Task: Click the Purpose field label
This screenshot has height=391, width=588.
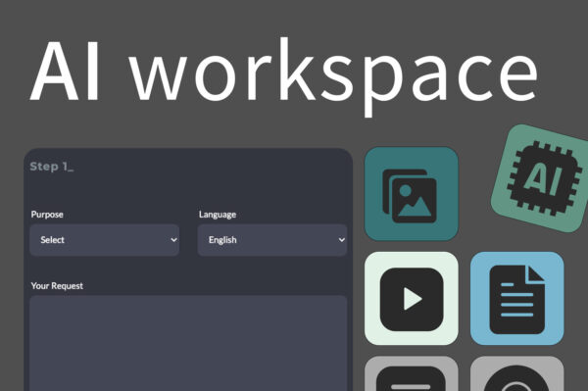Action: coord(47,215)
